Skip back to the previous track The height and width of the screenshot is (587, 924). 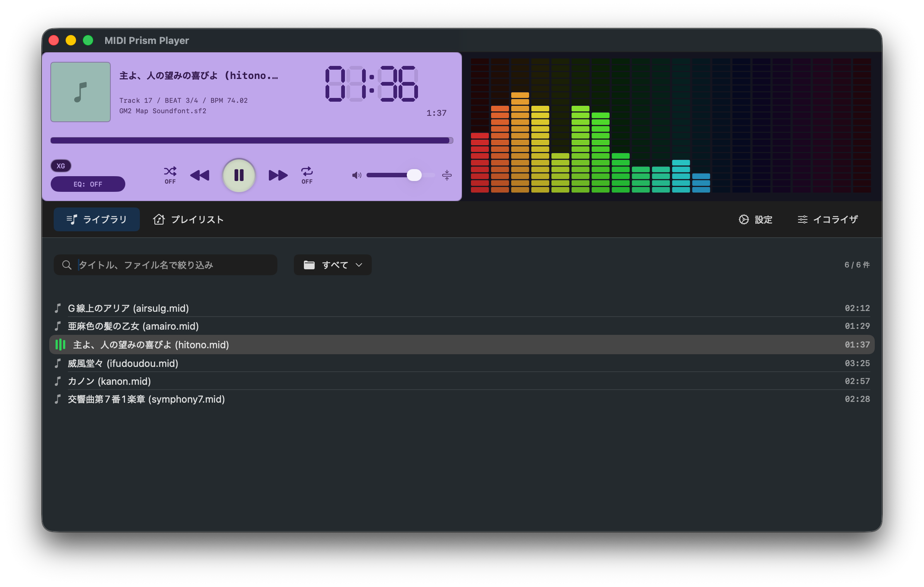pyautogui.click(x=199, y=175)
